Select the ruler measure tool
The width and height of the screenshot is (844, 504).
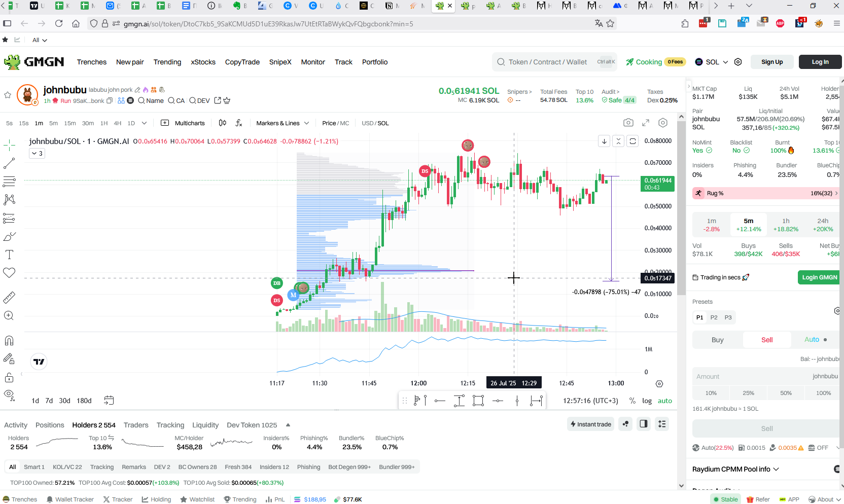click(9, 297)
